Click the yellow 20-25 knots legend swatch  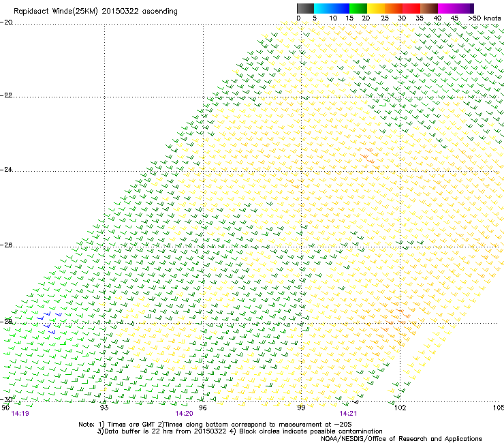376,8
